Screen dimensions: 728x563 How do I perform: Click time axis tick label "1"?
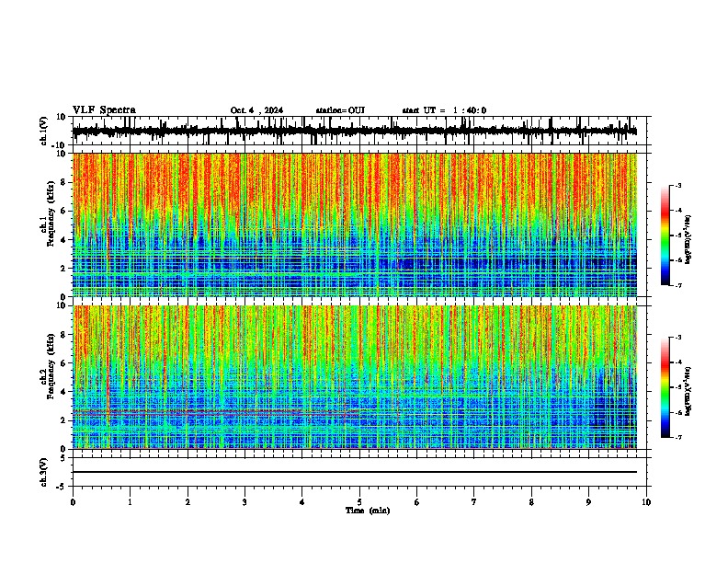(130, 502)
